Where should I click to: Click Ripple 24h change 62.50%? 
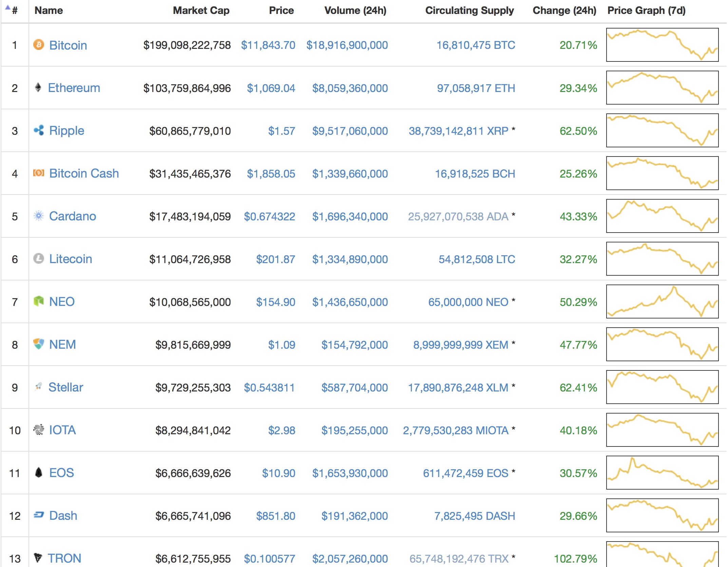(578, 131)
